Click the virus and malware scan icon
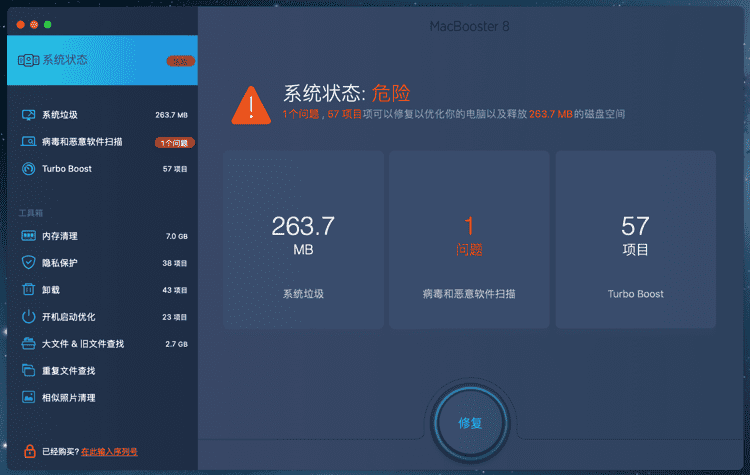 point(28,142)
